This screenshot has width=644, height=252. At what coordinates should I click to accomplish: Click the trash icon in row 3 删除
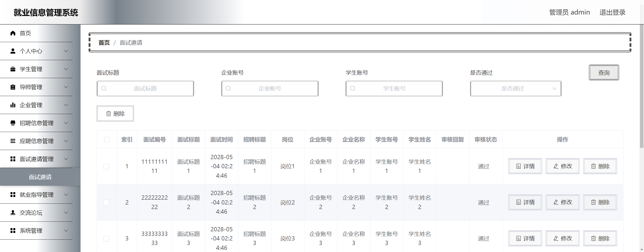594,238
